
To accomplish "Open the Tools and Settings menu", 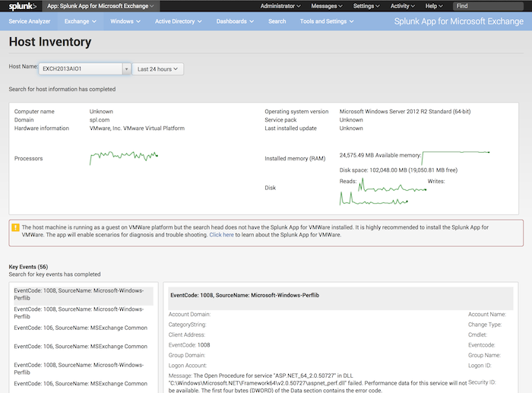I will click(327, 21).
